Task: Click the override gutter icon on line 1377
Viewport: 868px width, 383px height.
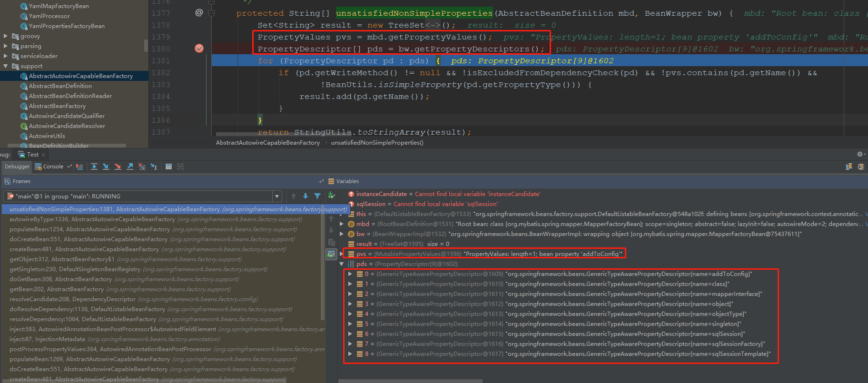Action: tap(199, 13)
